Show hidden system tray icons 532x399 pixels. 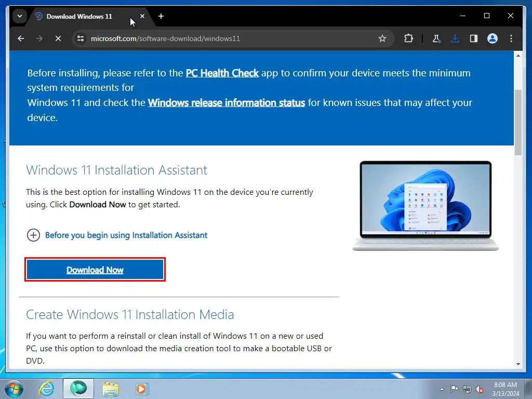(x=442, y=389)
